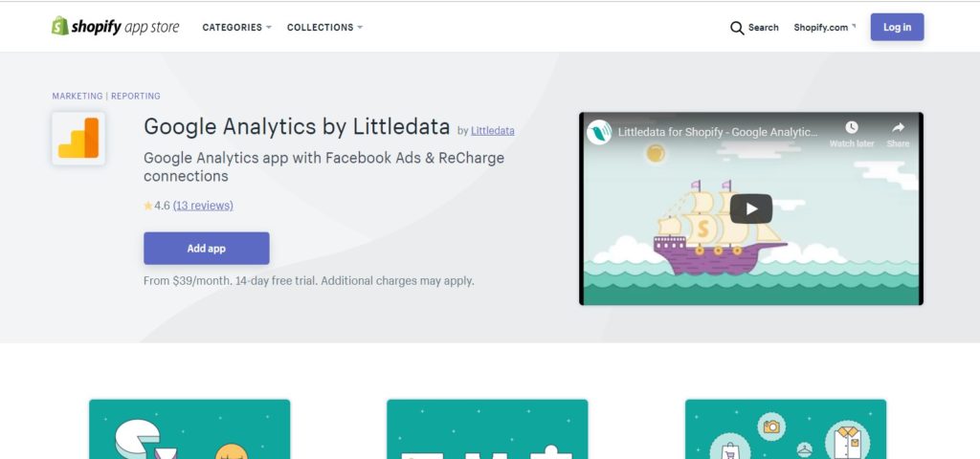Click the search magnifier icon
980x459 pixels.
coord(737,28)
